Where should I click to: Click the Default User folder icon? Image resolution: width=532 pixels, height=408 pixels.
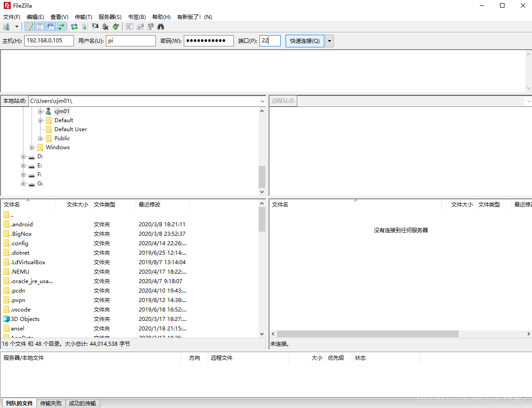tap(49, 129)
